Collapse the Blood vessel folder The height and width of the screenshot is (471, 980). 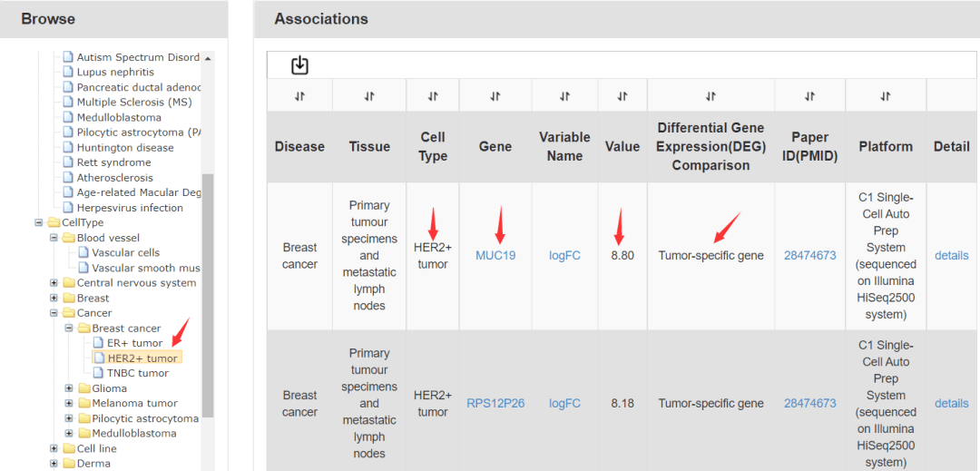pos(54,238)
